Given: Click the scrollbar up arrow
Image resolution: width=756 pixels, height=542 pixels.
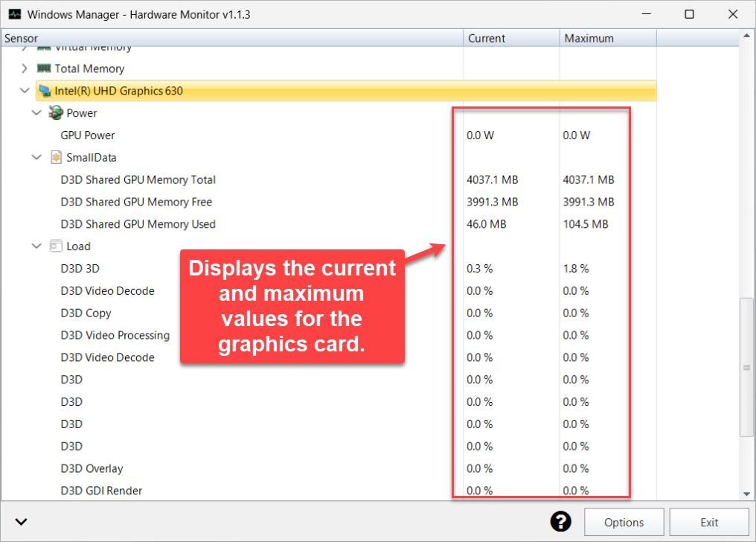Looking at the screenshot, I should click(746, 36).
